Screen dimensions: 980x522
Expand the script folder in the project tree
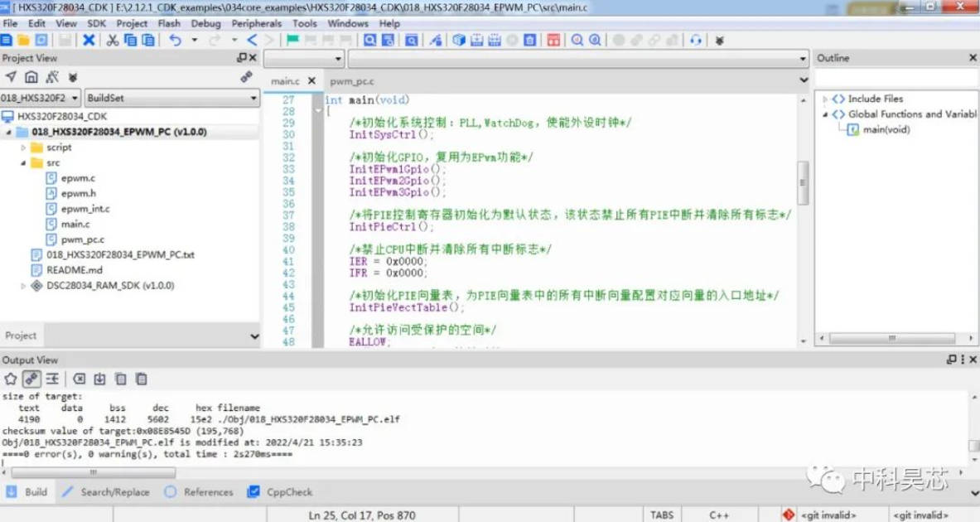click(x=24, y=147)
